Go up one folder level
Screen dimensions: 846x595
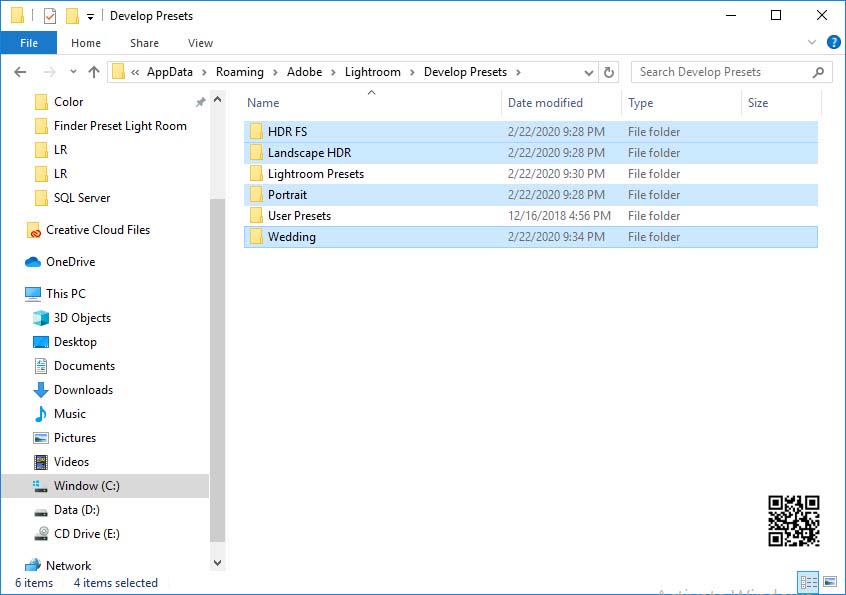(94, 72)
